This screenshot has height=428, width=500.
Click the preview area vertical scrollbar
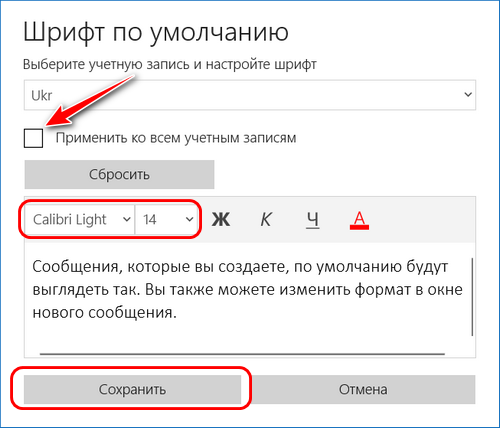coord(472,297)
